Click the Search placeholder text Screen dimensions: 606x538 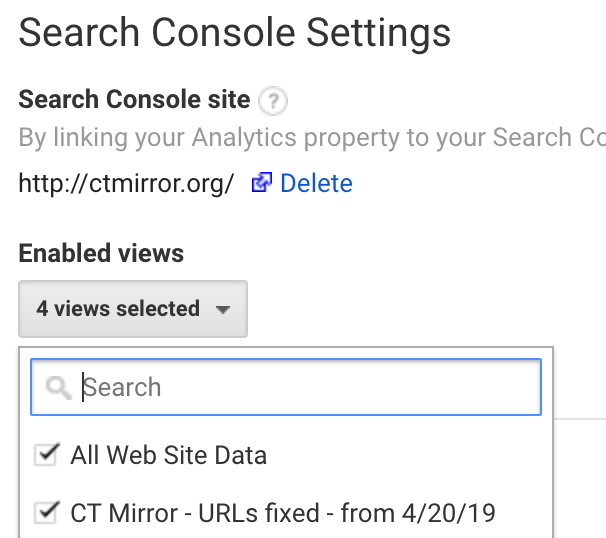pos(122,387)
